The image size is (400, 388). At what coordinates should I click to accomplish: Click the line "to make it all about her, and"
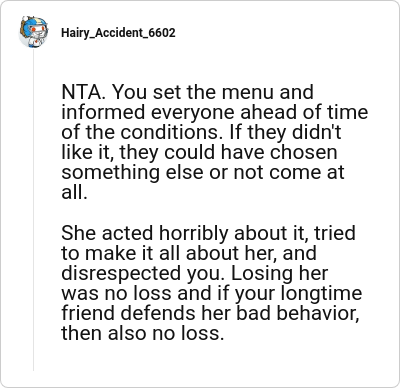pos(189,253)
